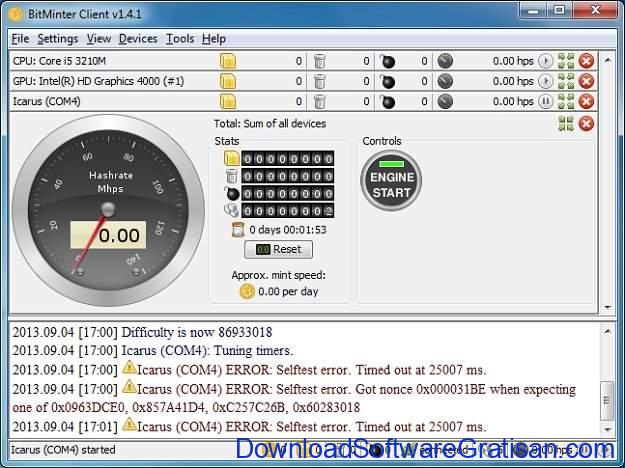Select 'Icarus (COM4): Tuning timers.' log line
Image resolution: width=625 pixels, height=468 pixels.
tap(153, 351)
